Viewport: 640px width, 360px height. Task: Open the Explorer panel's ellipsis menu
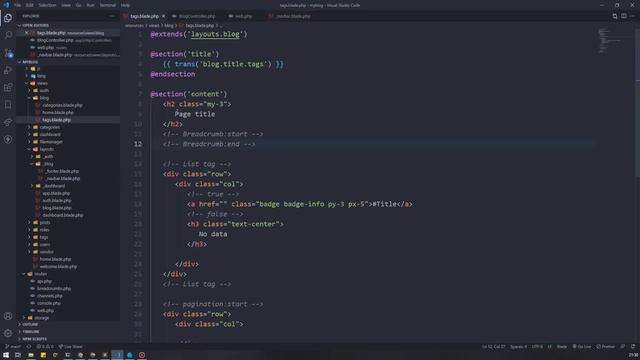point(112,16)
